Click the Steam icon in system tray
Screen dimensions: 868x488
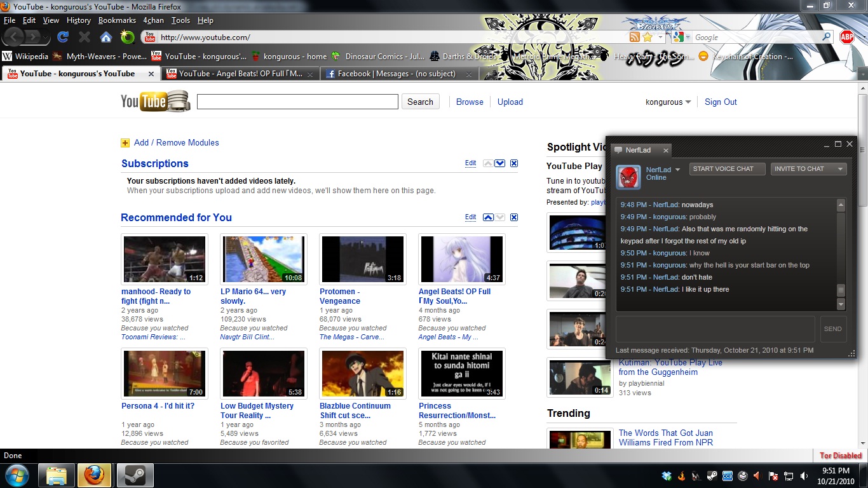(712, 476)
